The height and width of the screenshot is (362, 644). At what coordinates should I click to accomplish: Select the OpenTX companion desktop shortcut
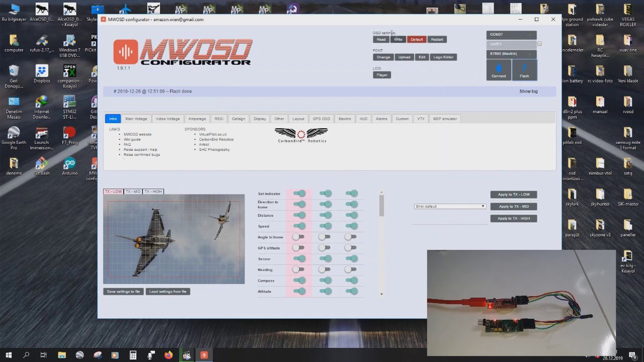(x=69, y=76)
